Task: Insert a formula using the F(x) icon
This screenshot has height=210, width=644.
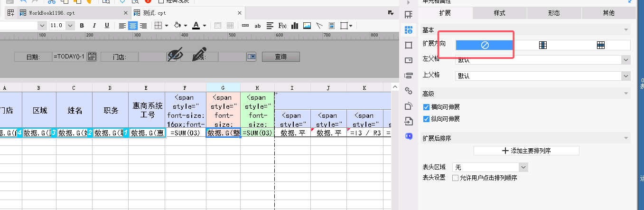Action: 282,26
